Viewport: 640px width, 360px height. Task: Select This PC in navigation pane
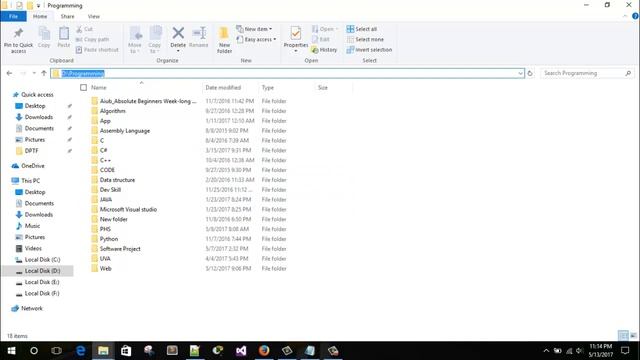click(x=31, y=181)
